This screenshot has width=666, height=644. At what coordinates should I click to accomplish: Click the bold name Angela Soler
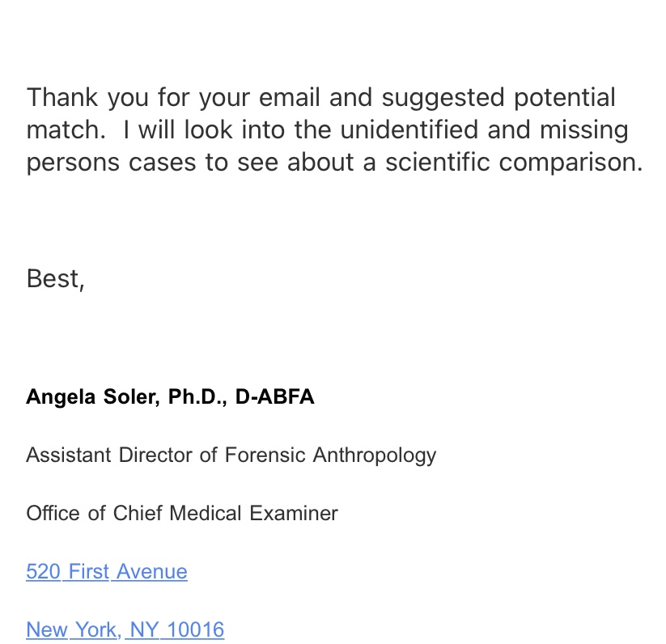click(92, 397)
